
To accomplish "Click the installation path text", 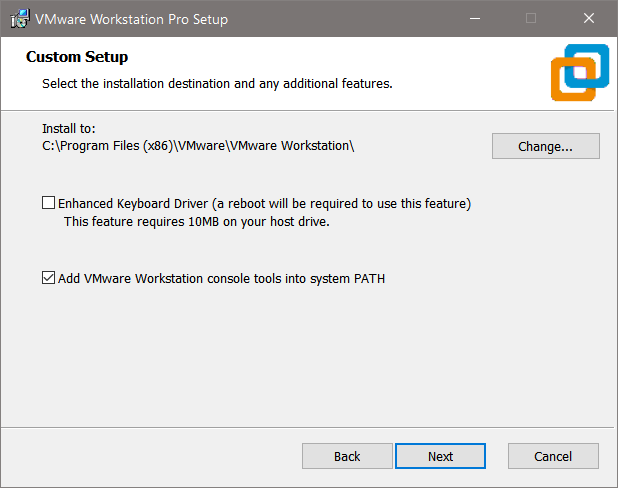I will click(198, 146).
